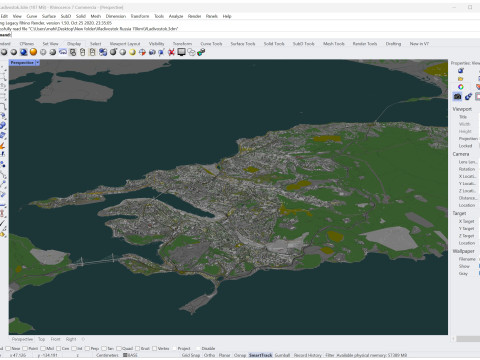The width and height of the screenshot is (480, 360).
Task: Select the camera icon in Properties panel
Action: [457, 97]
